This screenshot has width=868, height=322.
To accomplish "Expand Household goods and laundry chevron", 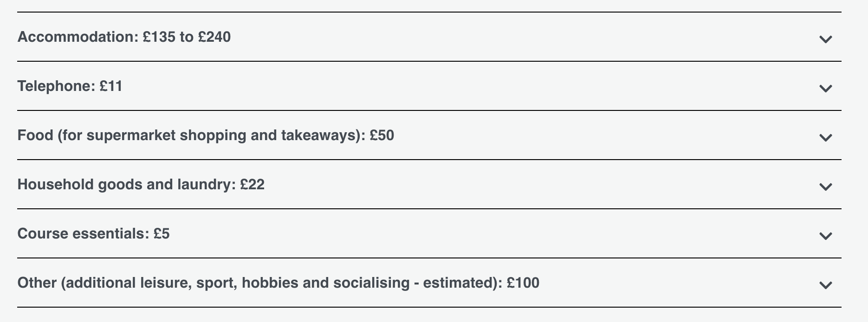I will pyautogui.click(x=825, y=187).
